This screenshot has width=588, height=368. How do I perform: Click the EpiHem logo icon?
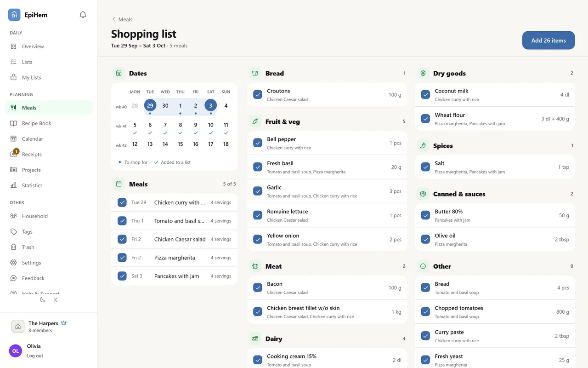pos(14,15)
